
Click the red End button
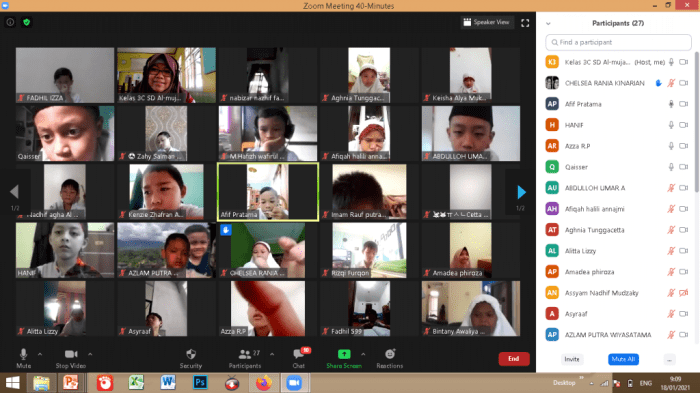[x=514, y=359]
